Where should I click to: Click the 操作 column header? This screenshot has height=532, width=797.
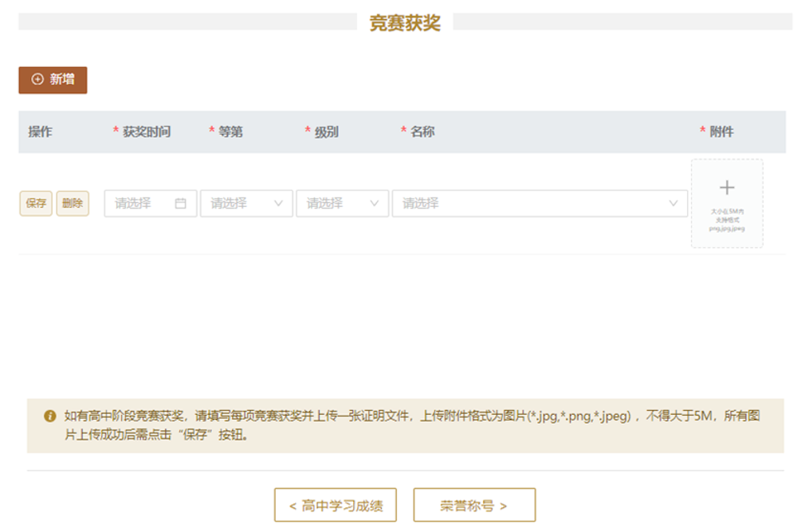[x=40, y=131]
